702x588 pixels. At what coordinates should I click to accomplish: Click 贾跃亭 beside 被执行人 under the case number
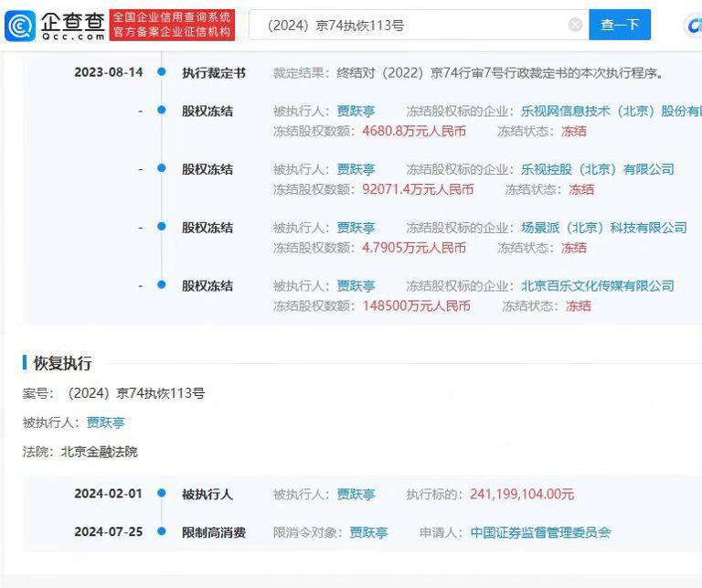[x=105, y=422]
